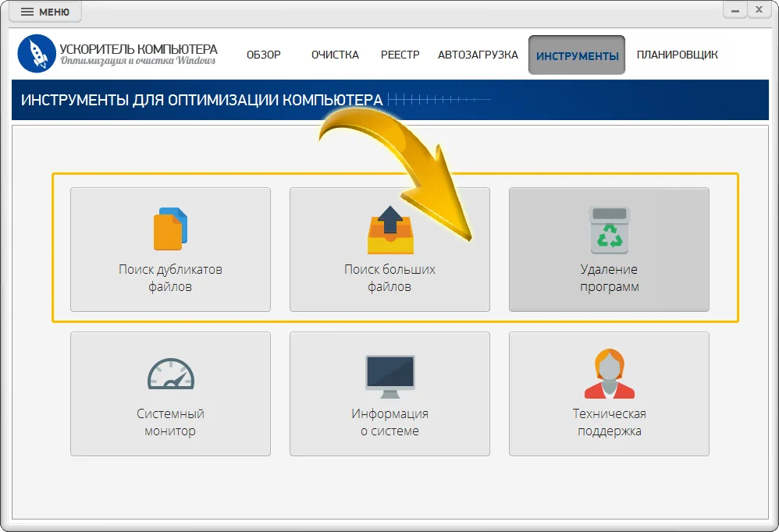The height and width of the screenshot is (532, 779).
Task: Open the ПЛАНИРОВЩИК tab
Action: point(677,55)
